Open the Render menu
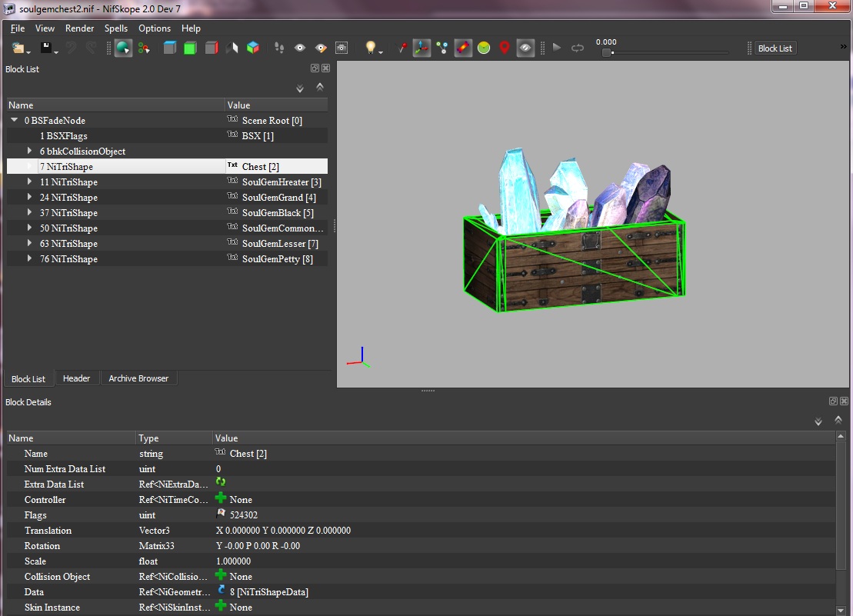Screen dimensions: 853x616 (x=79, y=28)
